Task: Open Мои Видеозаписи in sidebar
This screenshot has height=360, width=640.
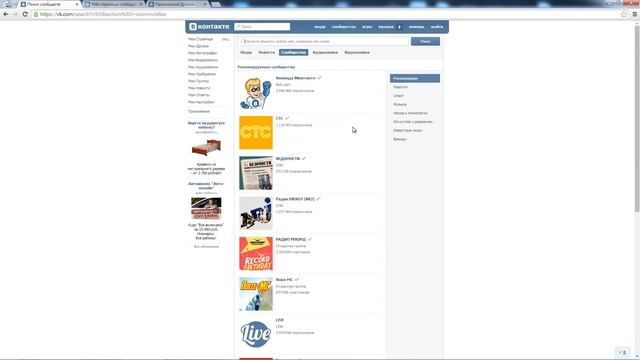Action: pos(203,60)
